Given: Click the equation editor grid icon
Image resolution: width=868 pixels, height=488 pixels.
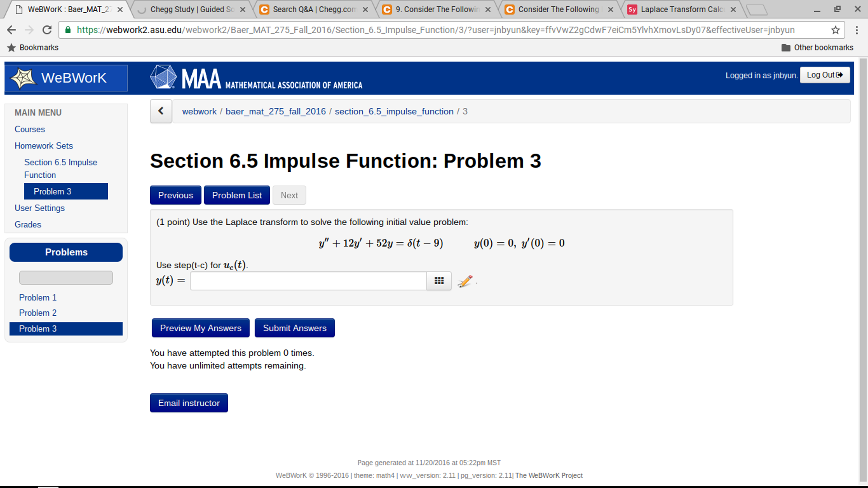Looking at the screenshot, I should [x=439, y=281].
